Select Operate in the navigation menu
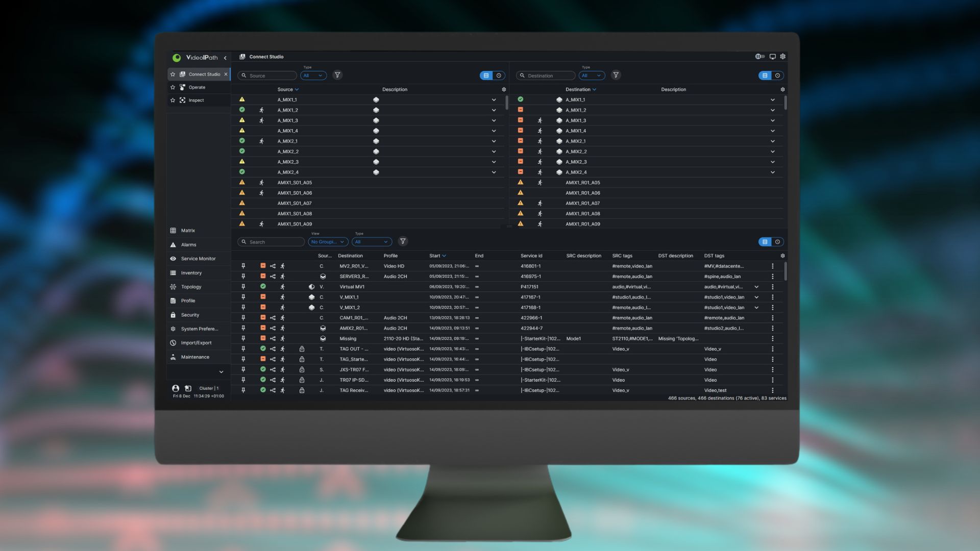The height and width of the screenshot is (551, 980). coord(196,87)
